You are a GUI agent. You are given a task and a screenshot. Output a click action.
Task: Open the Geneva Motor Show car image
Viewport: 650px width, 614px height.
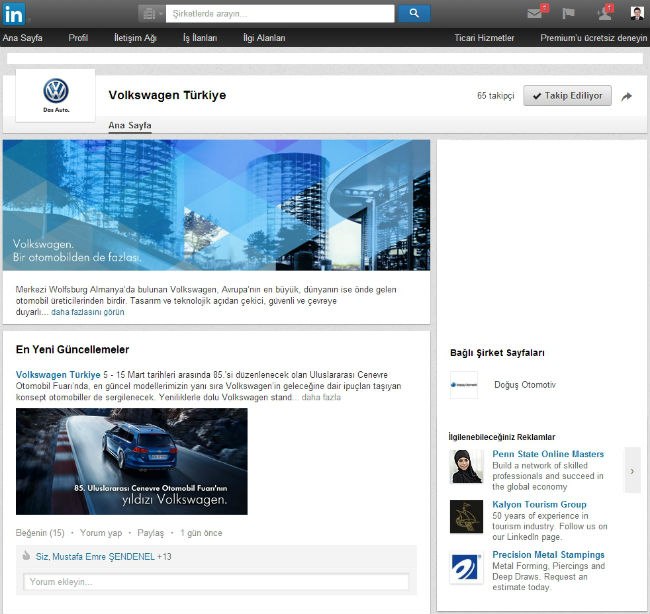pyautogui.click(x=131, y=461)
